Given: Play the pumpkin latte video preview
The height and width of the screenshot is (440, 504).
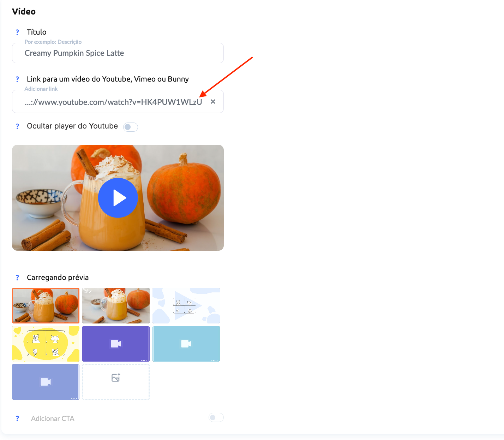Looking at the screenshot, I should click(x=118, y=198).
